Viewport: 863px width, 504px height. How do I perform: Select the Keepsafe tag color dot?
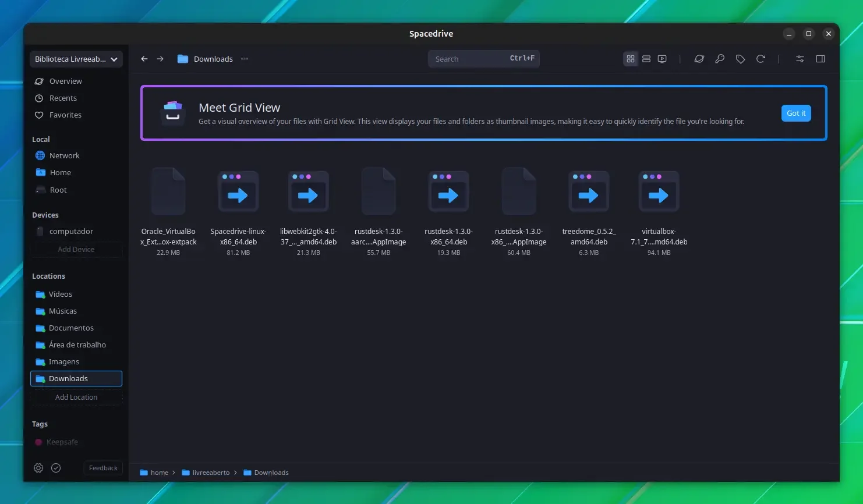[x=38, y=442]
